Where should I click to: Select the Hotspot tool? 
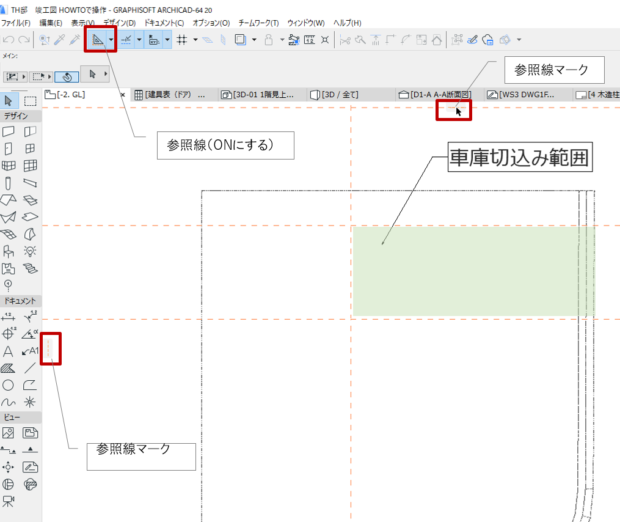tap(30, 402)
